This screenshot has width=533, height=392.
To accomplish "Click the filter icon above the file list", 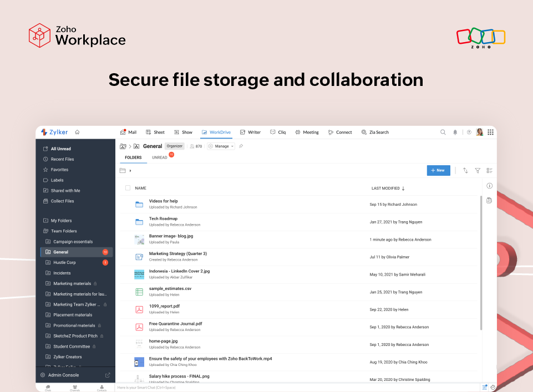I will pyautogui.click(x=478, y=170).
